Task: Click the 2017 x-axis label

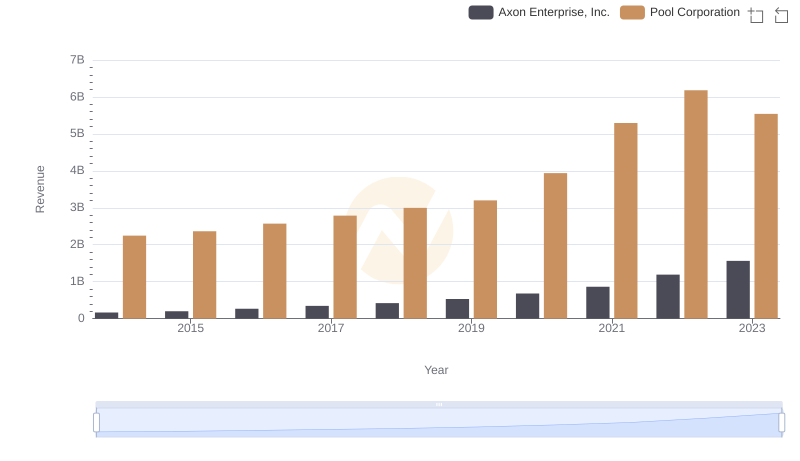Action: [x=331, y=328]
